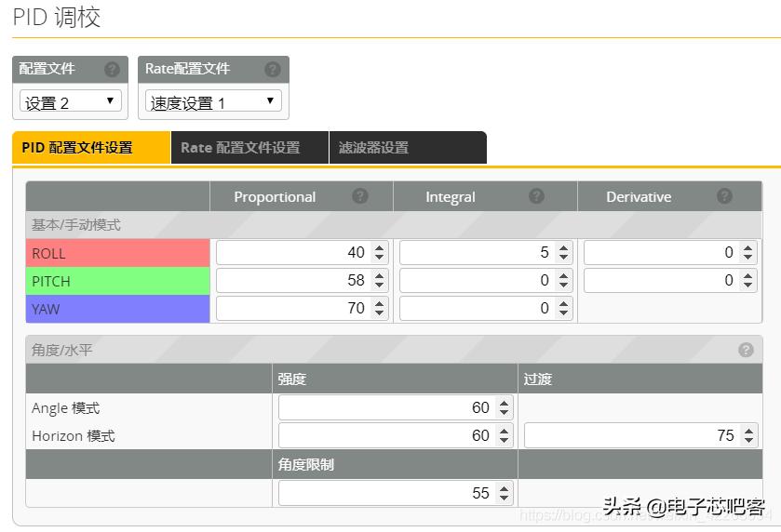The height and width of the screenshot is (532, 781).
Task: Select the PID 配置文件设置 tab
Action: 91,148
